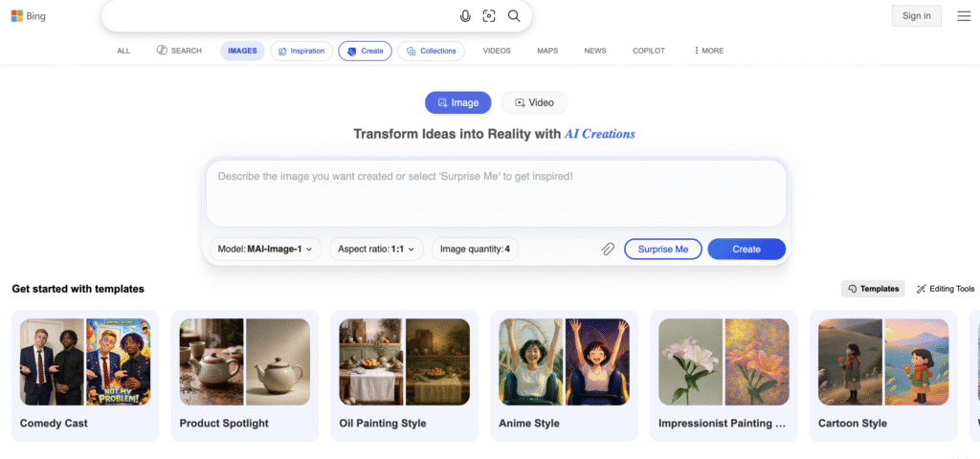Click the magnifying glass search icon
980x459 pixels.
(514, 16)
